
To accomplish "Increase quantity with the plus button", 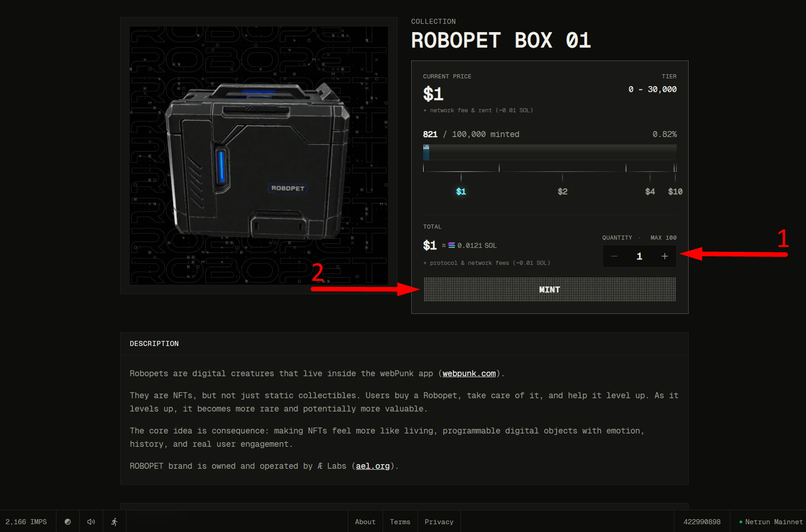I will 664,256.
